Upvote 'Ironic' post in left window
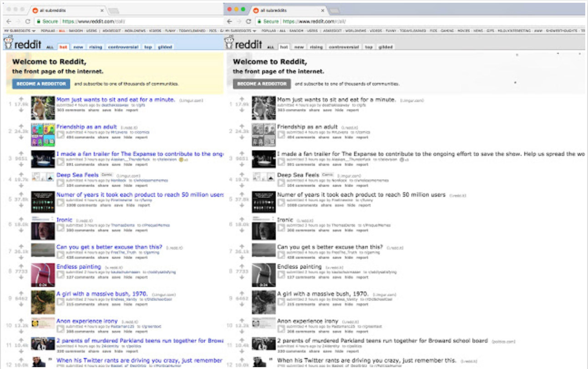 21,219
